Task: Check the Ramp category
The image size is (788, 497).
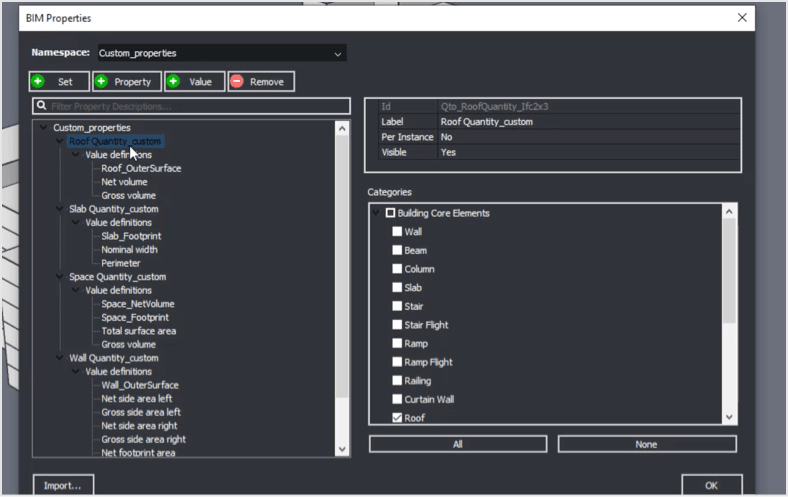Action: point(397,343)
